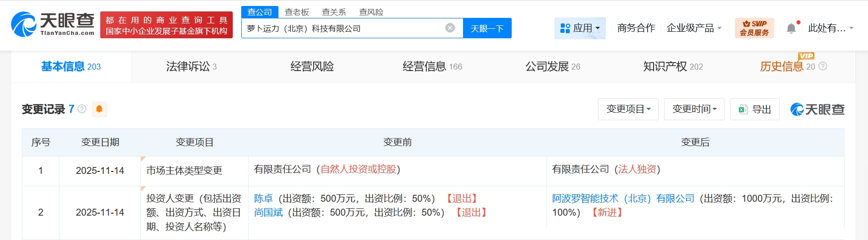Open shareholder 陈卓 profile link
The image size is (868, 240).
tap(264, 198)
